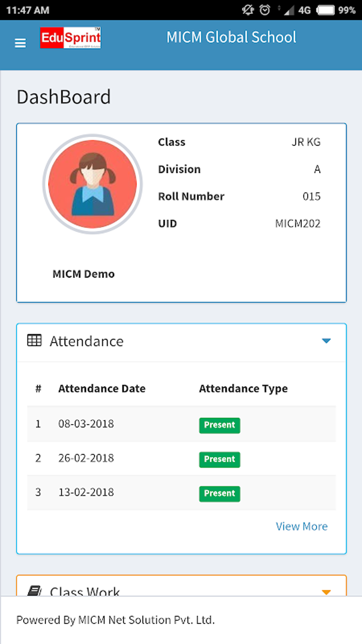Select the Attendance panel header title
362x644 pixels.
coord(87,341)
